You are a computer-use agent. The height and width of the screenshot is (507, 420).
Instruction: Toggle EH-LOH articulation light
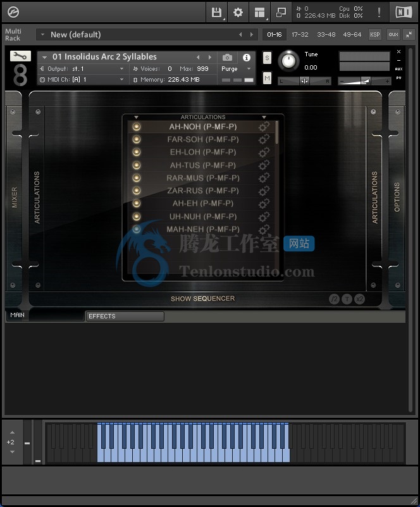coord(137,152)
